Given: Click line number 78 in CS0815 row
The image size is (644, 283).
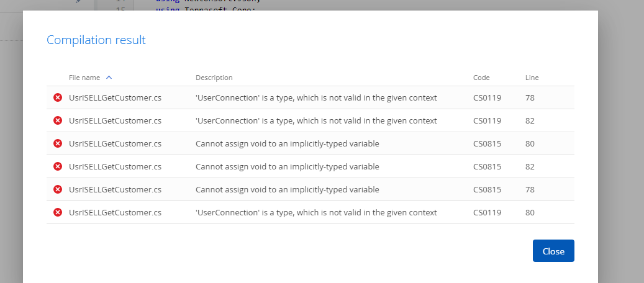Looking at the screenshot, I should point(530,190).
